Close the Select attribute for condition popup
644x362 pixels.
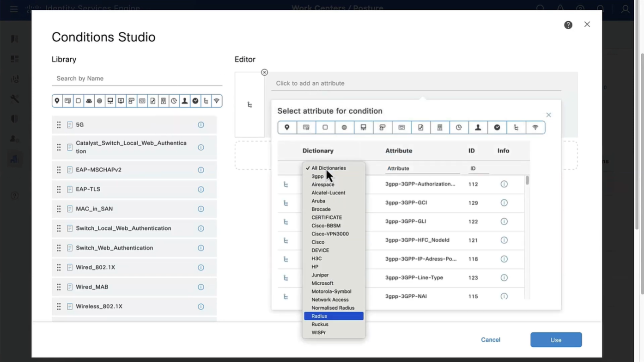tap(548, 115)
